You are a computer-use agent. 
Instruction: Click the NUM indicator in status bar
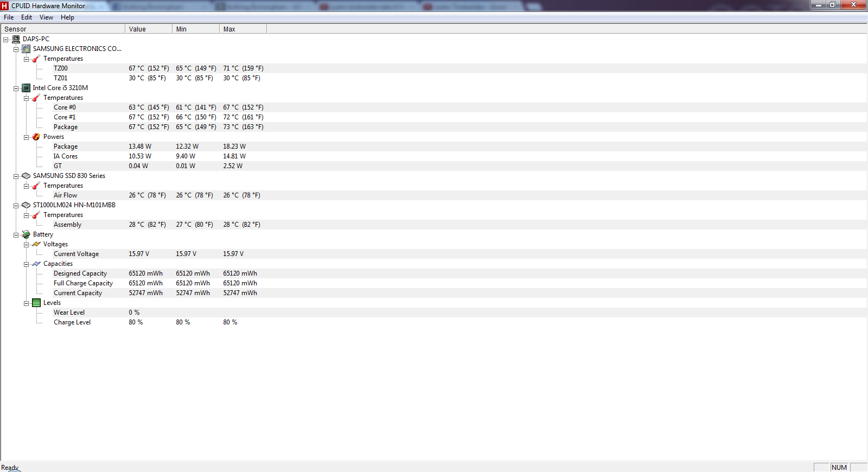[839, 468]
